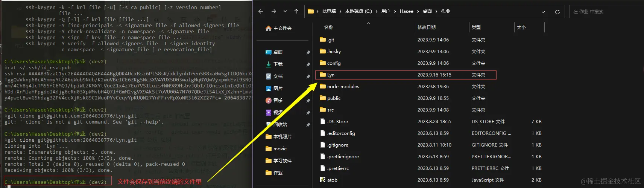Open 音乐 in the navigation pane

[x=274, y=101]
